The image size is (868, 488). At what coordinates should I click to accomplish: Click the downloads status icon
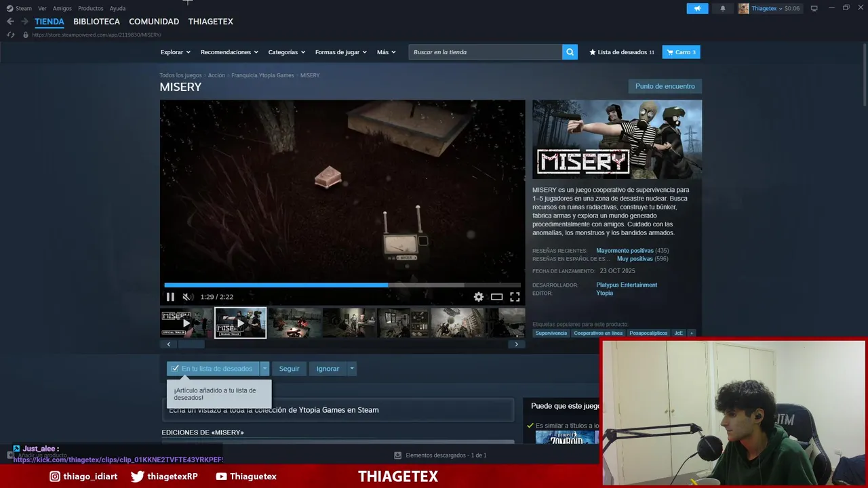coord(398,455)
